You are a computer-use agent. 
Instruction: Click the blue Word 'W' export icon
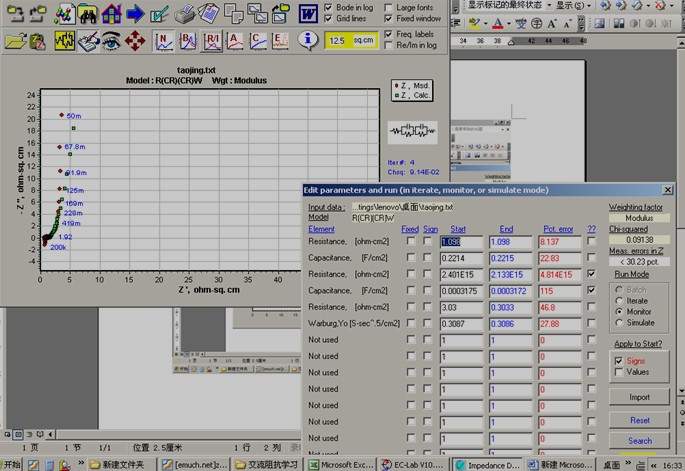tap(308, 14)
